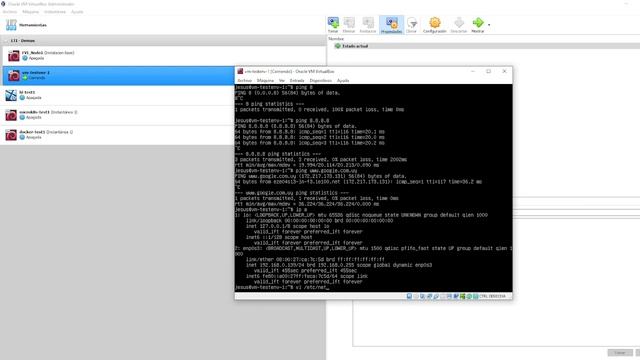Click the Apagada state icon of FVS_Node1
Viewport: 640px width, 360px height.
(x=25, y=58)
